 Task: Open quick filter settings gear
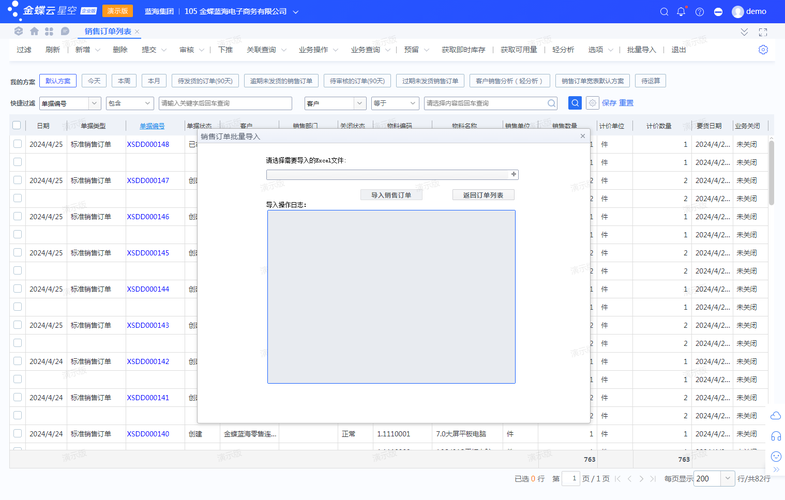coord(592,103)
